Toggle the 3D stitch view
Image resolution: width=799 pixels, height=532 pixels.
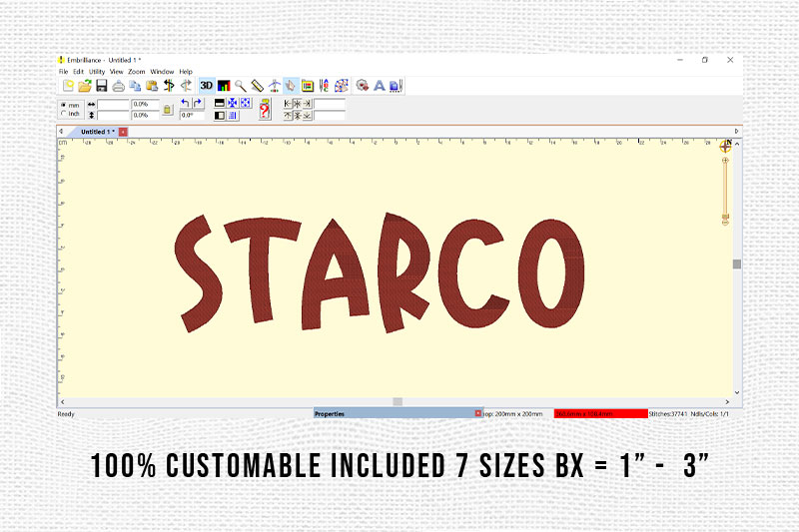click(207, 86)
